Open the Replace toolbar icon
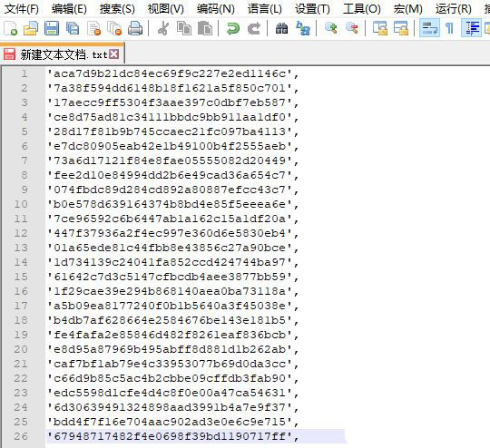 pyautogui.click(x=303, y=28)
